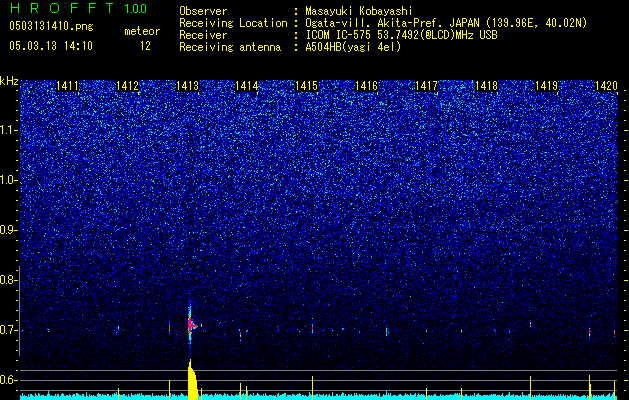Screen dimensions: 629x400
Task: Click the 1414 time marker
Action: 246,86
